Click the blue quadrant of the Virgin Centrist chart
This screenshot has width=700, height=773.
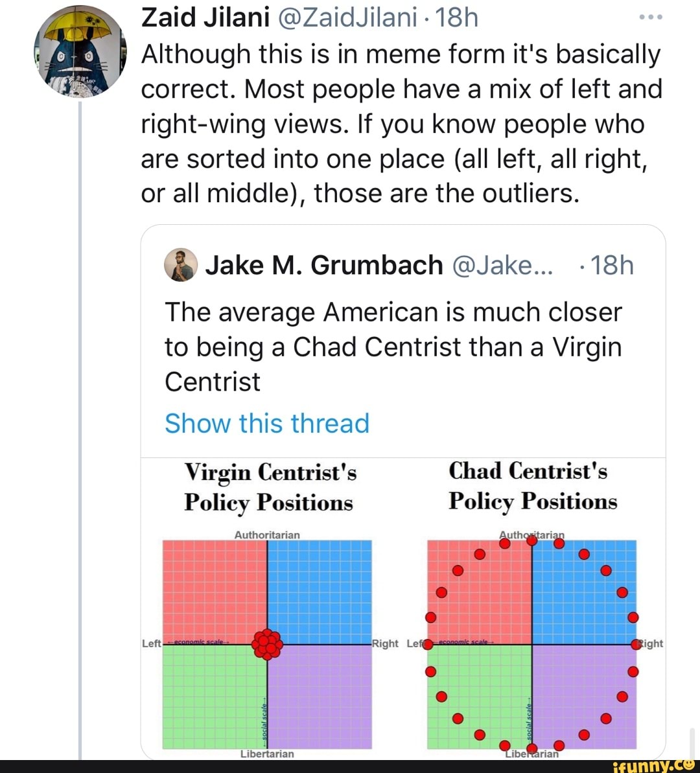coord(320,592)
